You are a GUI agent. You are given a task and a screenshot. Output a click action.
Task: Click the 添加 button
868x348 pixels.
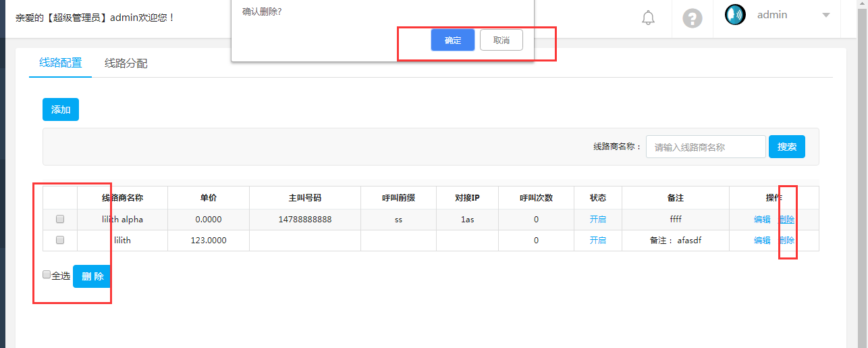click(x=61, y=109)
